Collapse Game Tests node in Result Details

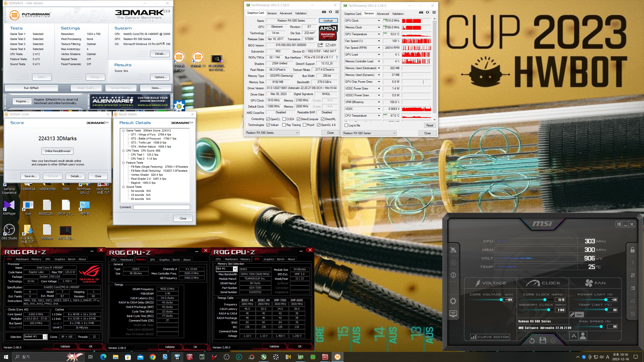(x=123, y=130)
